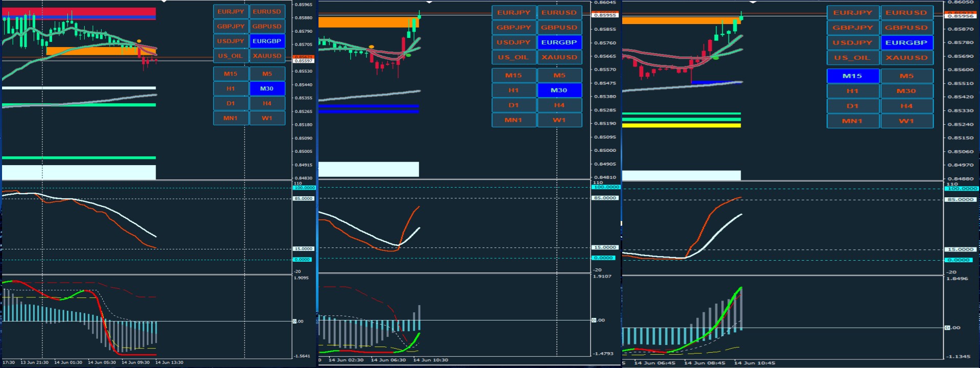Switch middle chart to XAUUSD

coord(559,57)
